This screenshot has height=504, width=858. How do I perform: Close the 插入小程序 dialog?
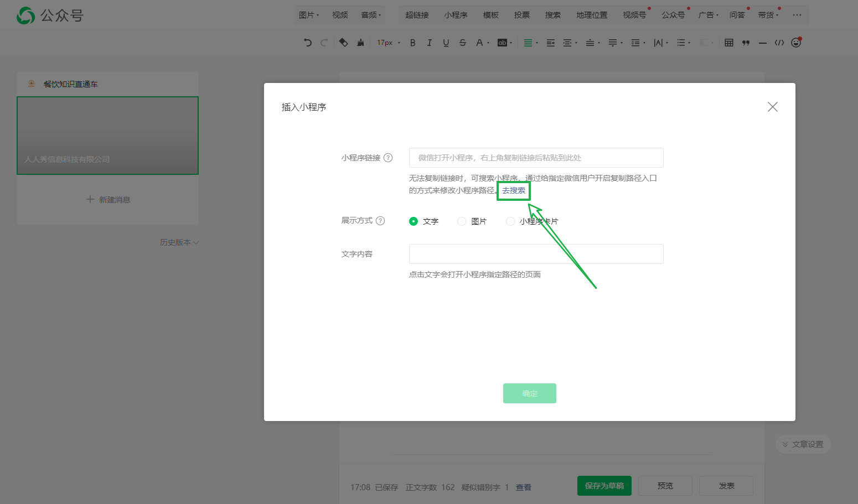pos(773,107)
